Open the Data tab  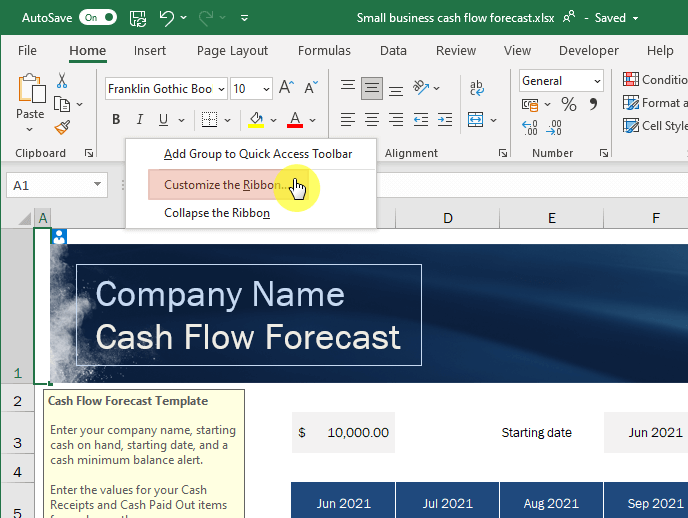[393, 50]
